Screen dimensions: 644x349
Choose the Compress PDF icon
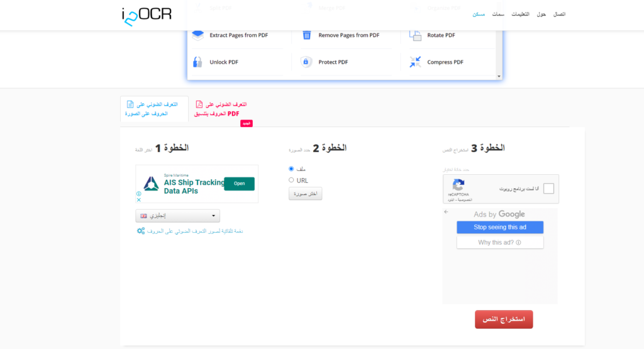tap(415, 62)
